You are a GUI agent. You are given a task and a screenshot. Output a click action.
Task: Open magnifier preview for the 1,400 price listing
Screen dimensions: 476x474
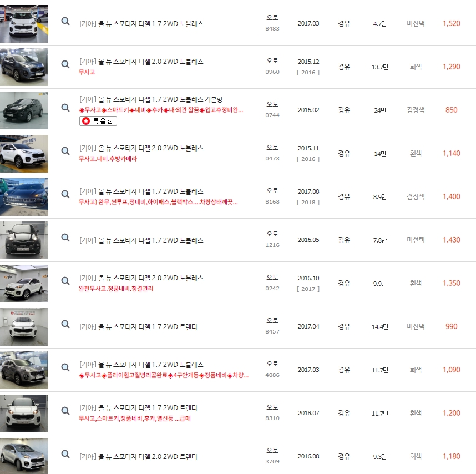[65, 194]
